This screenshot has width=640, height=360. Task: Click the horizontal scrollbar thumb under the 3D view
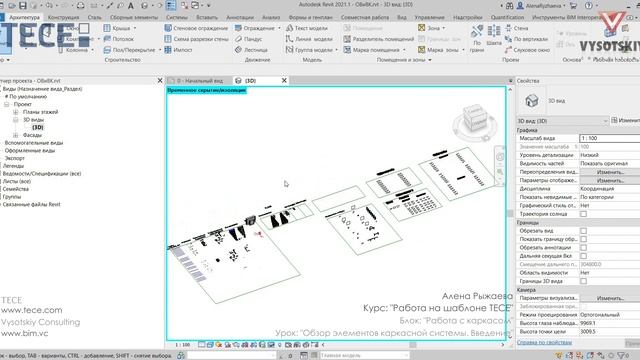413,345
